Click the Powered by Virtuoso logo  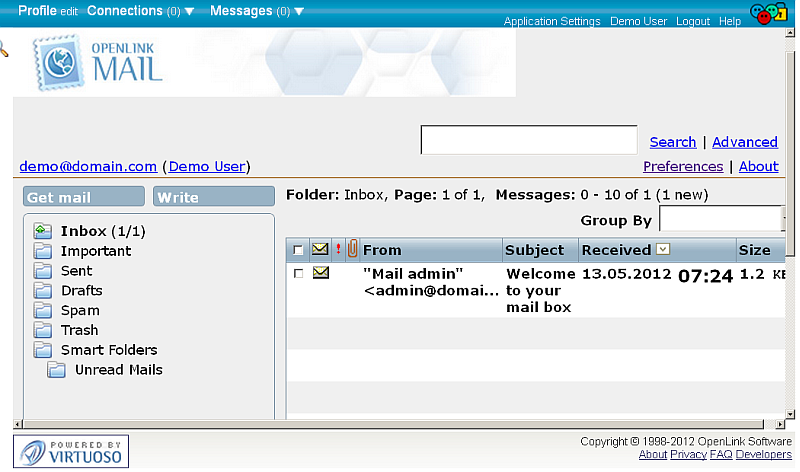pyautogui.click(x=71, y=451)
